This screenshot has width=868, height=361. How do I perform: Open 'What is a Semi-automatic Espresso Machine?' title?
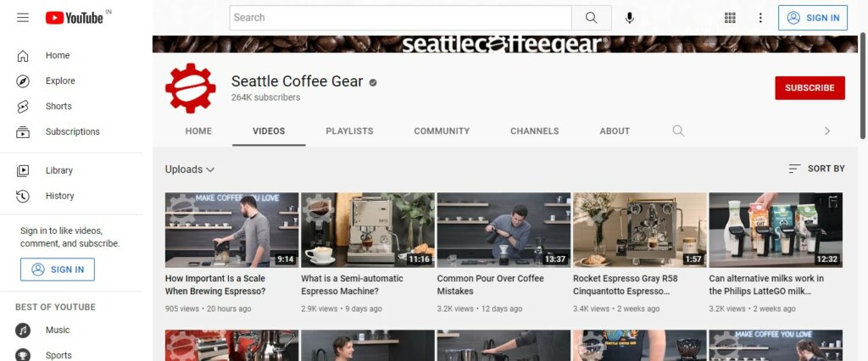click(x=352, y=285)
